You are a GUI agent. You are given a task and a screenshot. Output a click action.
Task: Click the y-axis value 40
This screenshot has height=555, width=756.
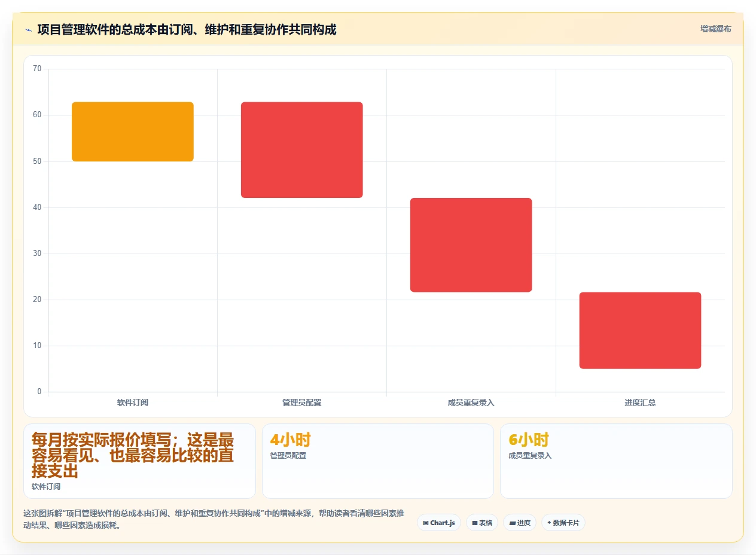(x=37, y=207)
